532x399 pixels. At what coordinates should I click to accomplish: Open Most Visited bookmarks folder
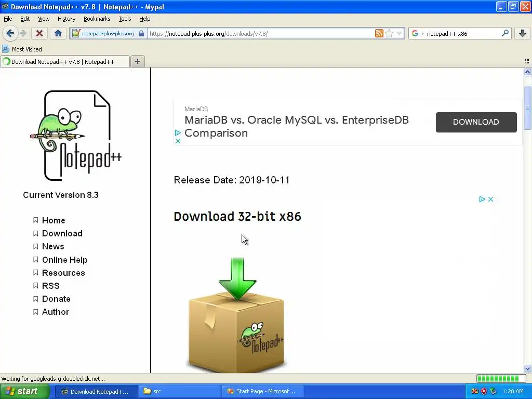tap(22, 49)
